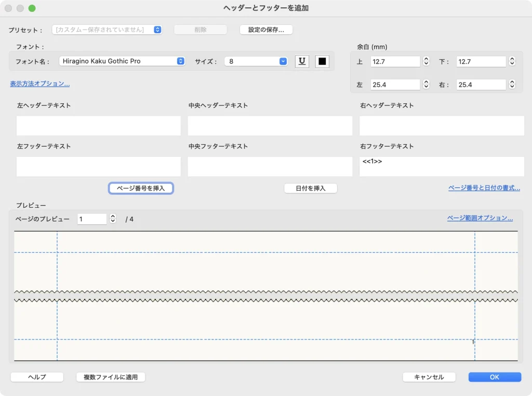Screen dimensions: 532x396
Task: Adjust the page preview stepper
Action: point(113,219)
